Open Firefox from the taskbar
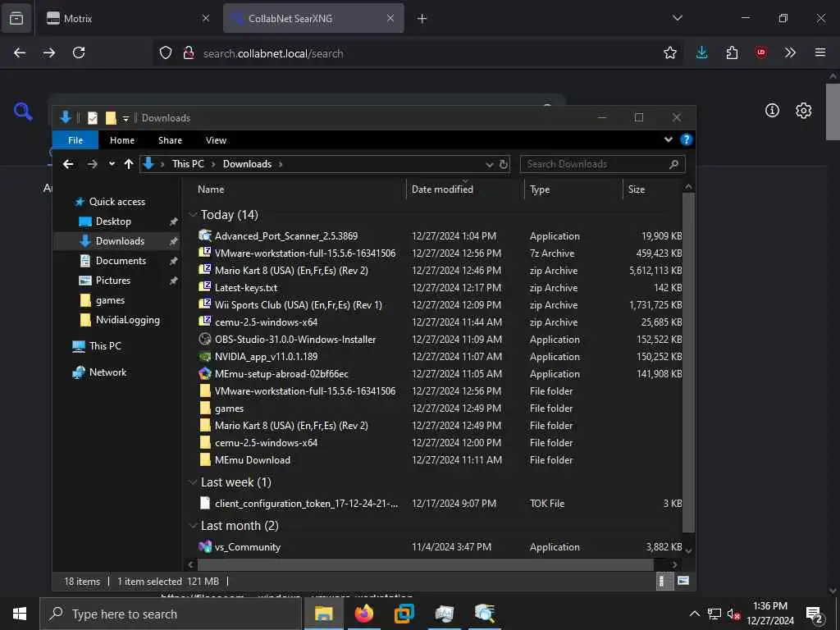The image size is (840, 630). pos(363,614)
